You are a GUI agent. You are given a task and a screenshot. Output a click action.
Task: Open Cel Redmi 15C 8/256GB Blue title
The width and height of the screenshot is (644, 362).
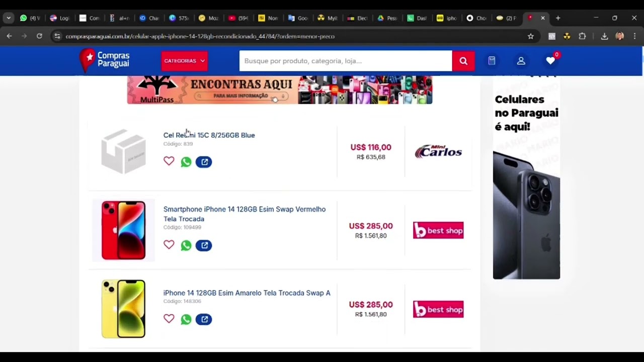209,135
